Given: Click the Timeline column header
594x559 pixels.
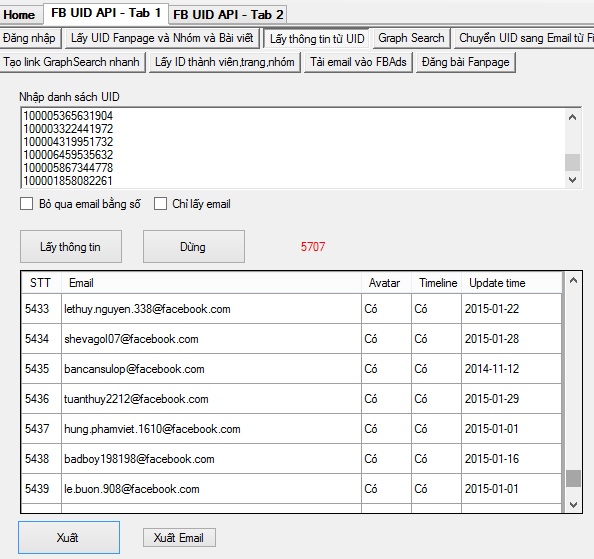Looking at the screenshot, I should (x=436, y=283).
